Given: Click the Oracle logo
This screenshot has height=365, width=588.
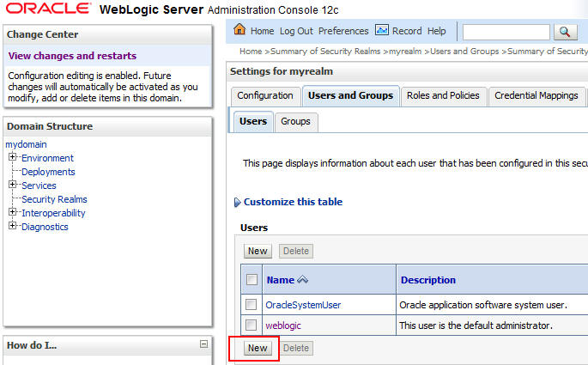Looking at the screenshot, I should [48, 9].
